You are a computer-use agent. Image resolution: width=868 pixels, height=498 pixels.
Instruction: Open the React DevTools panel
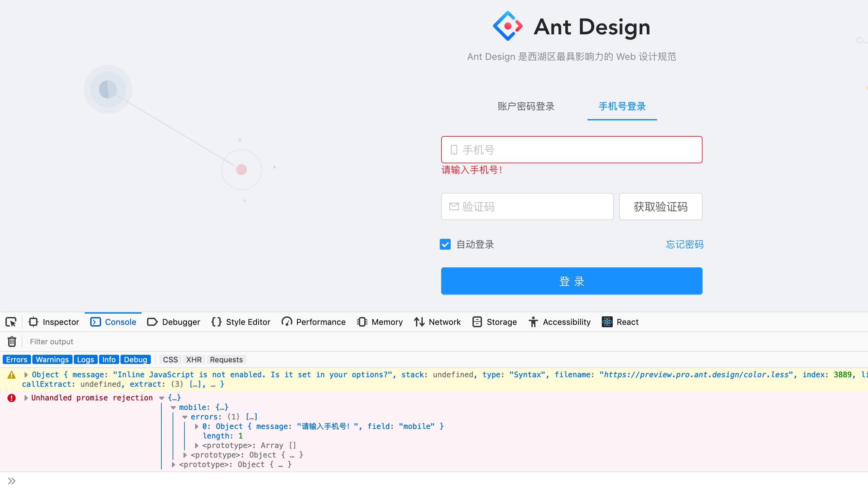click(x=620, y=322)
